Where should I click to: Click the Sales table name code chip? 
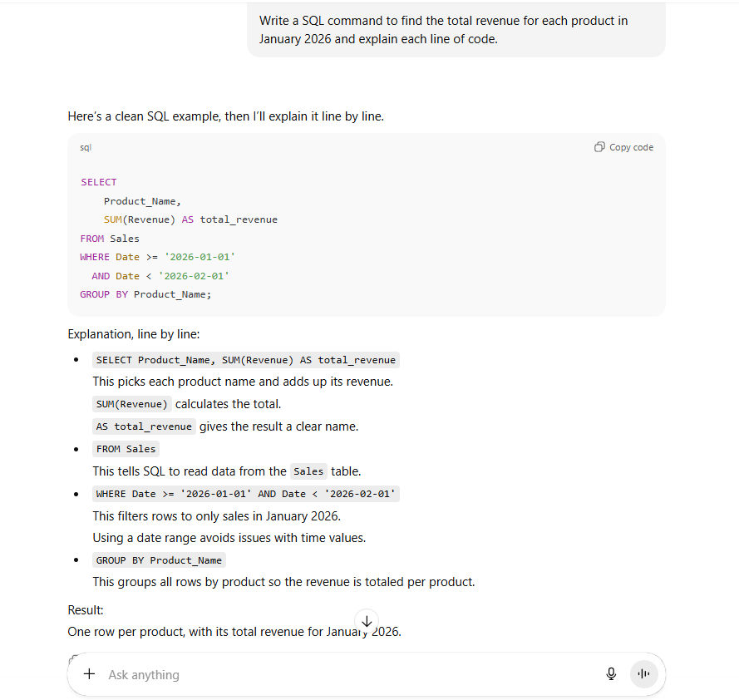coord(308,471)
